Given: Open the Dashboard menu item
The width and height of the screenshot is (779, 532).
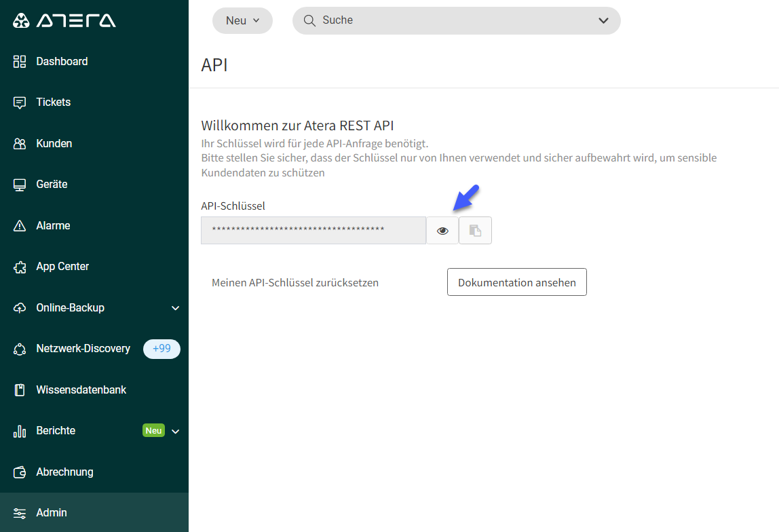Looking at the screenshot, I should [94, 62].
